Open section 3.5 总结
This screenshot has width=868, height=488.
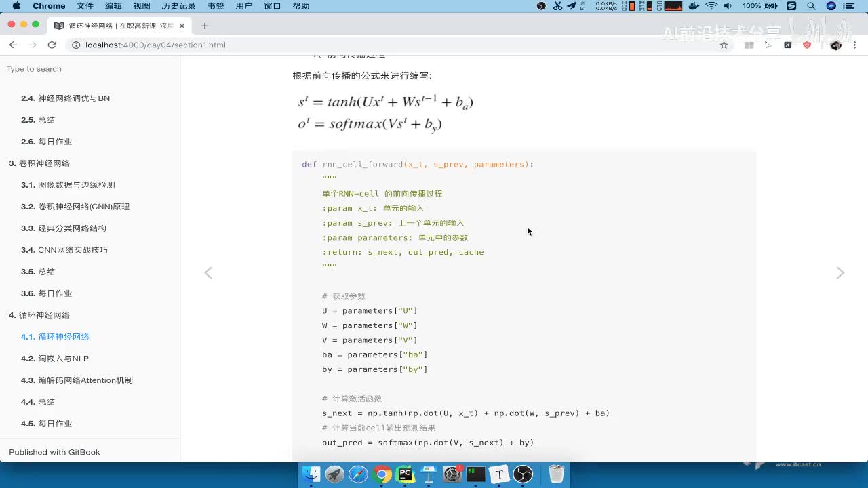(38, 272)
